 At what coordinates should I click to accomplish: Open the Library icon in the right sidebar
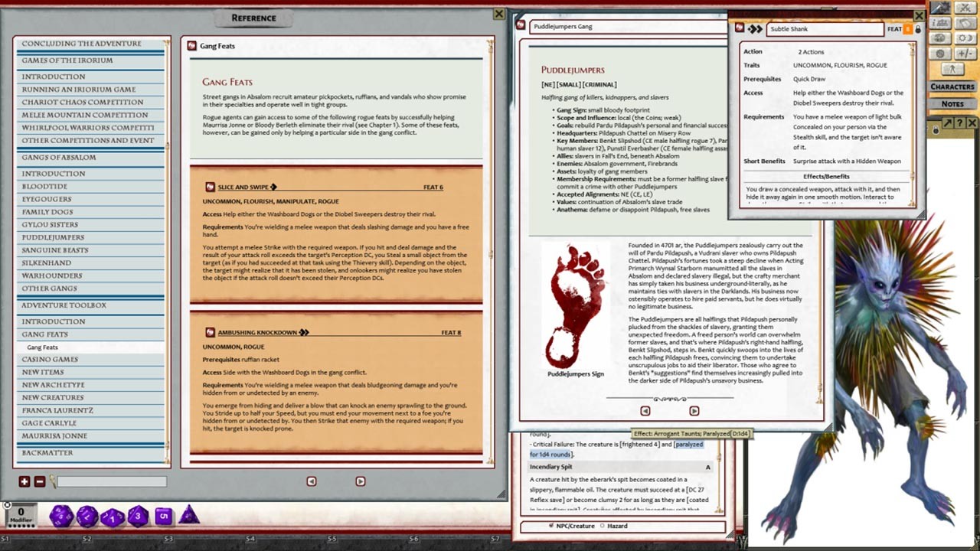941,23
